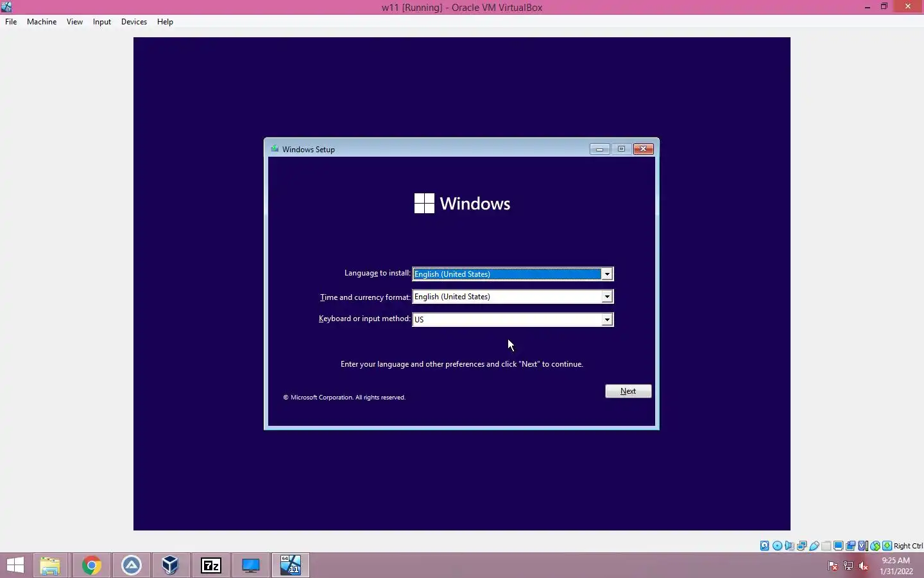Open VirtualBox Manager cube taskbar icon
This screenshot has height=578, width=924.
click(171, 565)
